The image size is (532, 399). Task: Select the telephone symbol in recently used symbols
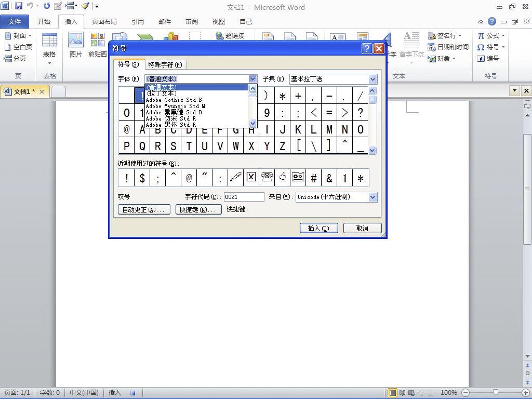[x=267, y=178]
